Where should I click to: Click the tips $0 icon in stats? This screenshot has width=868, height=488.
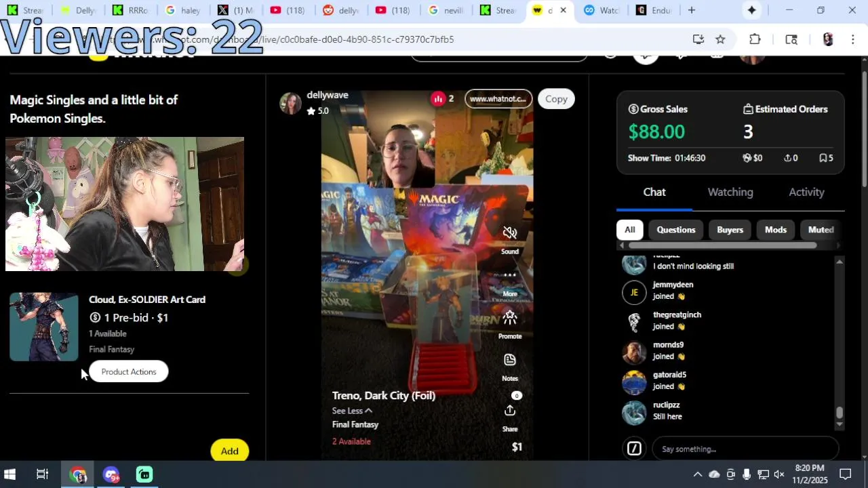tap(747, 158)
